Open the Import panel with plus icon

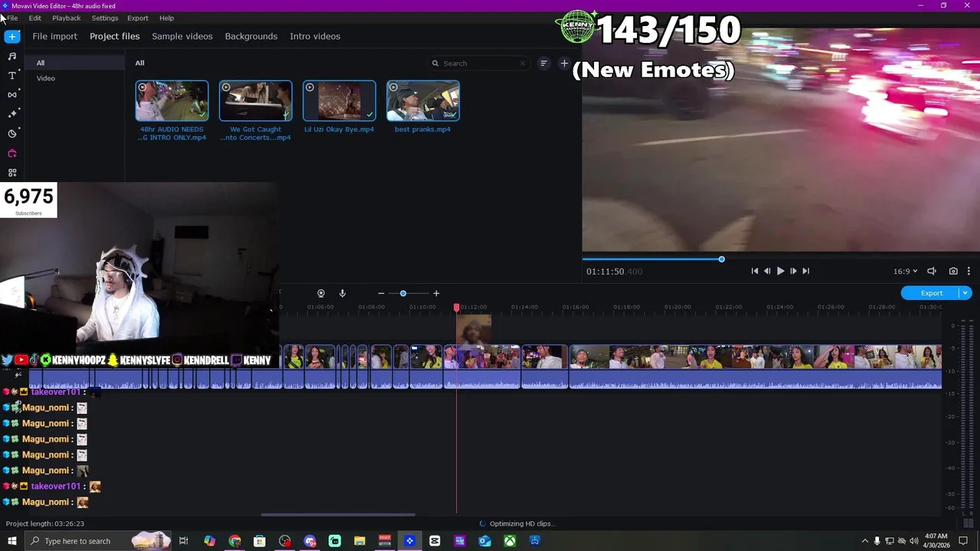12,37
